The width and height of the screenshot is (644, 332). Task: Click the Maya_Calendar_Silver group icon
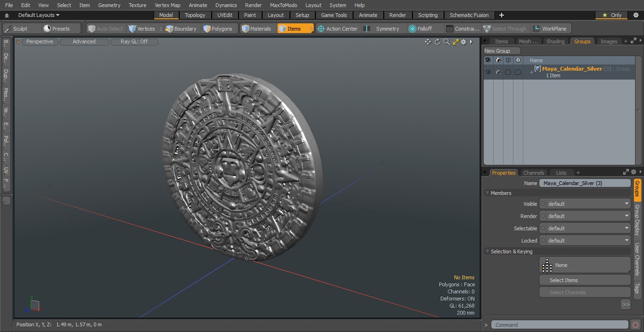(x=537, y=69)
